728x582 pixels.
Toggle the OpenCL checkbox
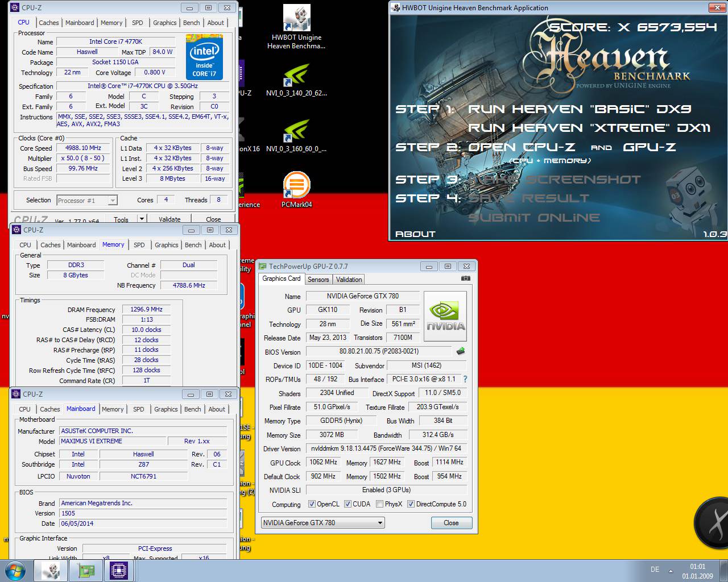pos(312,504)
